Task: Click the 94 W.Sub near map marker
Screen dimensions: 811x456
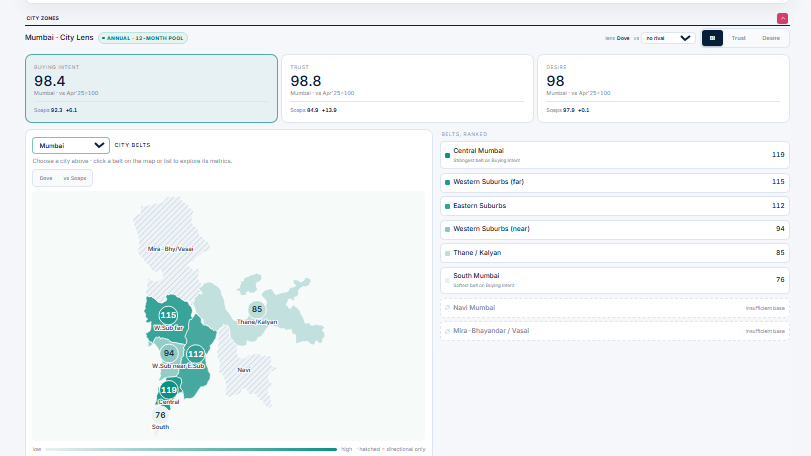Action: (x=169, y=354)
